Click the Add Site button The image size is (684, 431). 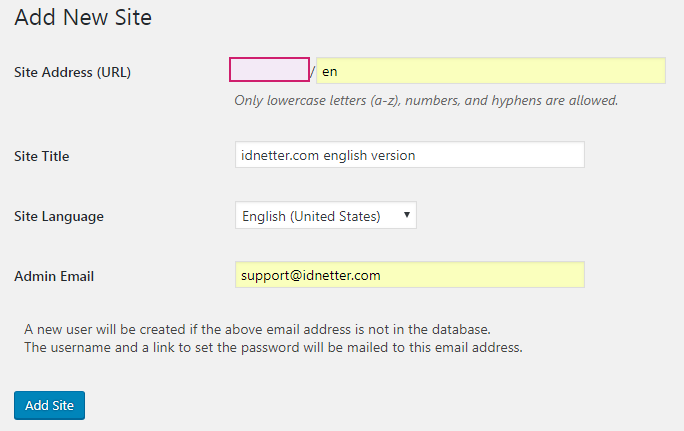(49, 405)
